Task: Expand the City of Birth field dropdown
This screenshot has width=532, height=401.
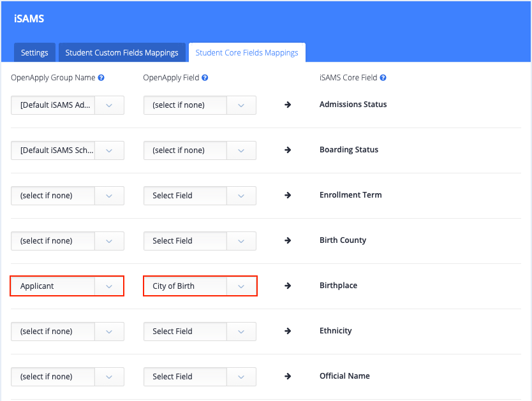Action: point(200,286)
